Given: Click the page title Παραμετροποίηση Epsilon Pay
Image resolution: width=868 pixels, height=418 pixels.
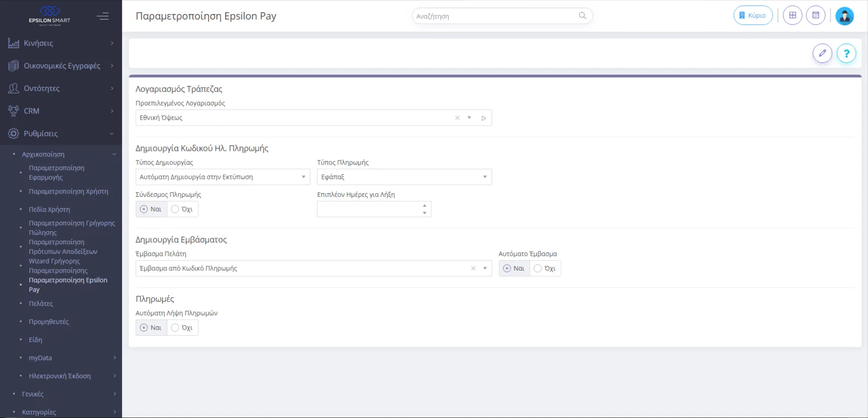Looking at the screenshot, I should pyautogui.click(x=206, y=16).
